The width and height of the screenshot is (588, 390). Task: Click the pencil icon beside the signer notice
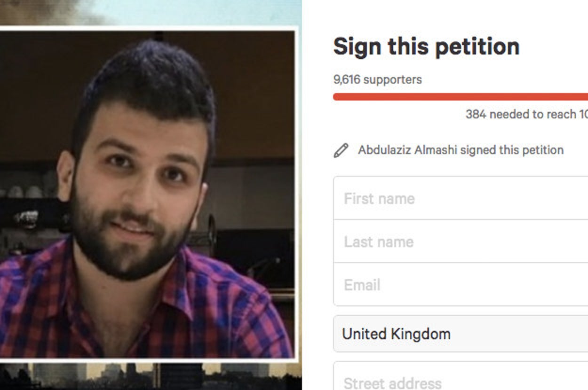(x=341, y=150)
